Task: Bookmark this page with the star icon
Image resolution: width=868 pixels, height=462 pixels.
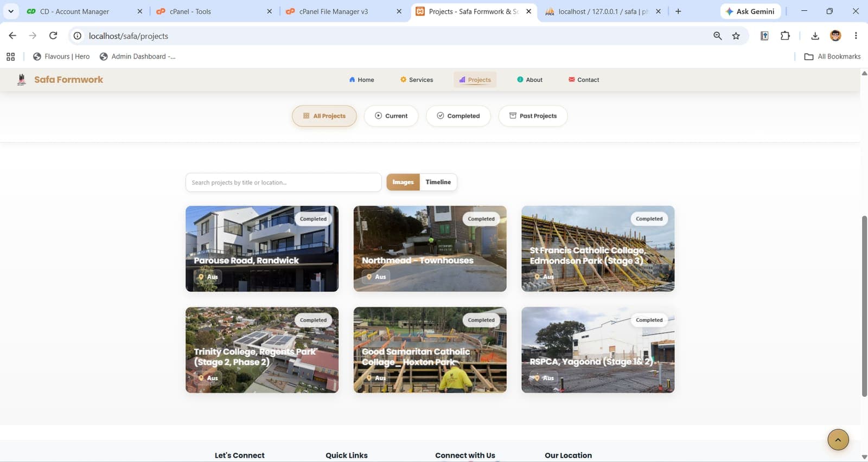Action: click(736, 36)
